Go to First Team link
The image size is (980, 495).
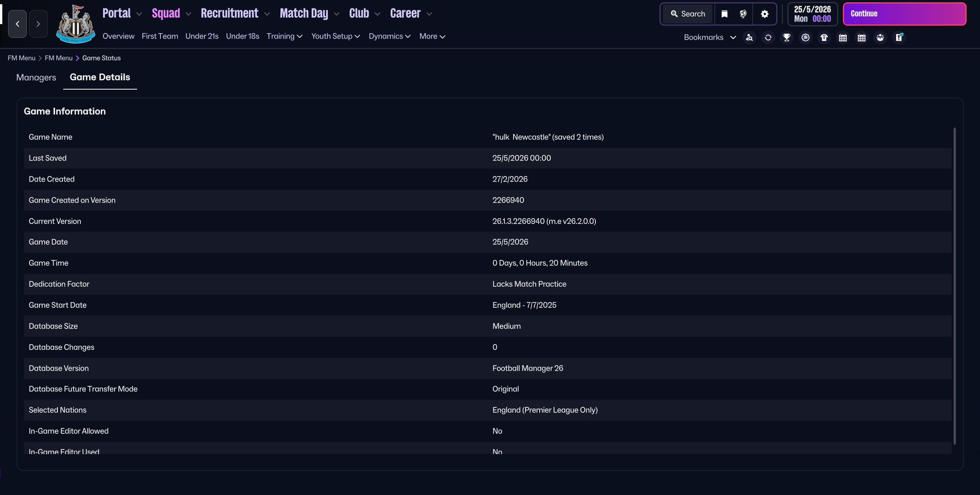[x=160, y=36]
